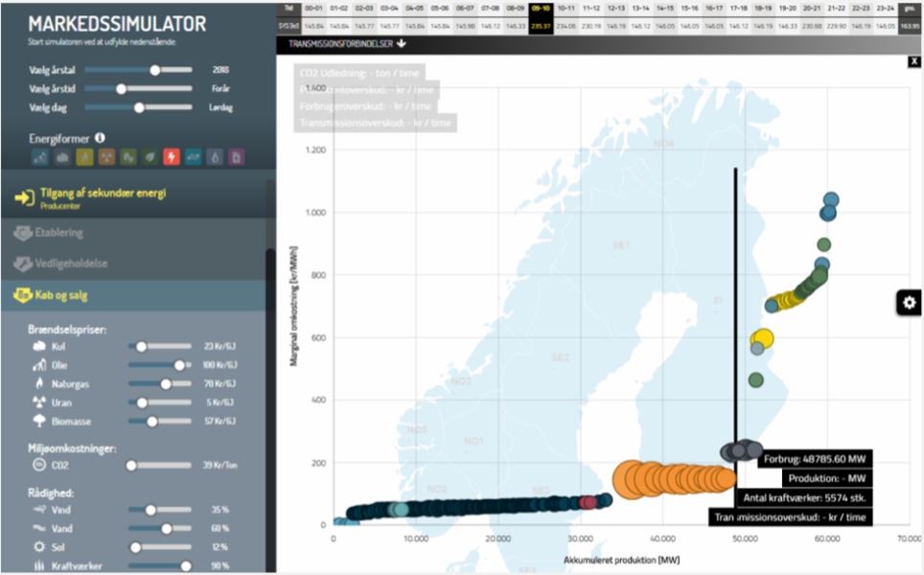Click the nuclear energy form icon
This screenshot has height=575, width=924.
(x=105, y=157)
